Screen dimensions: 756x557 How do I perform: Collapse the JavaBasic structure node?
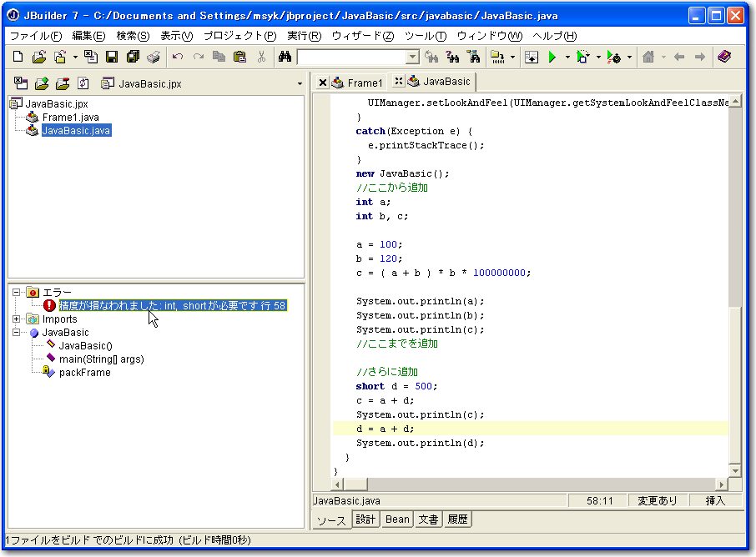click(x=17, y=333)
